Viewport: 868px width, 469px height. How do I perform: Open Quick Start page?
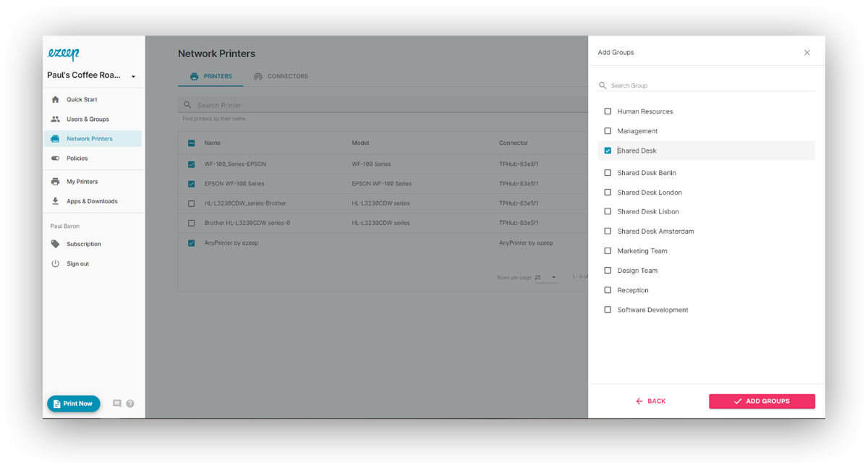point(82,99)
